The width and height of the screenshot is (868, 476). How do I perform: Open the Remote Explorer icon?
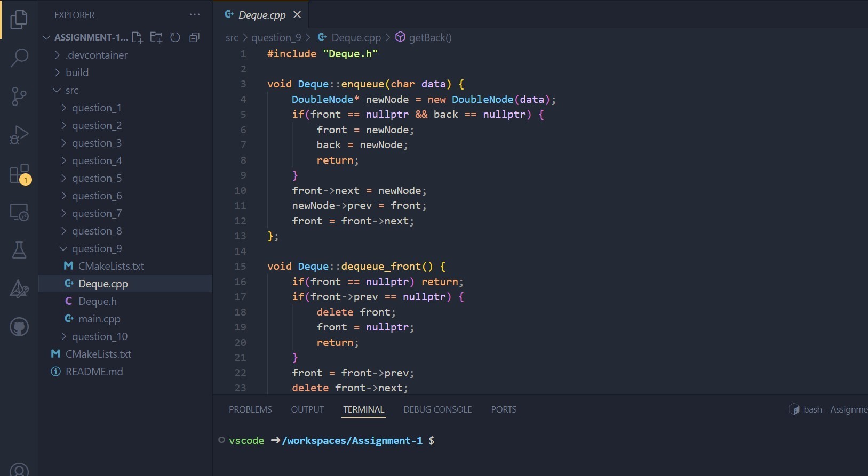[x=19, y=212]
